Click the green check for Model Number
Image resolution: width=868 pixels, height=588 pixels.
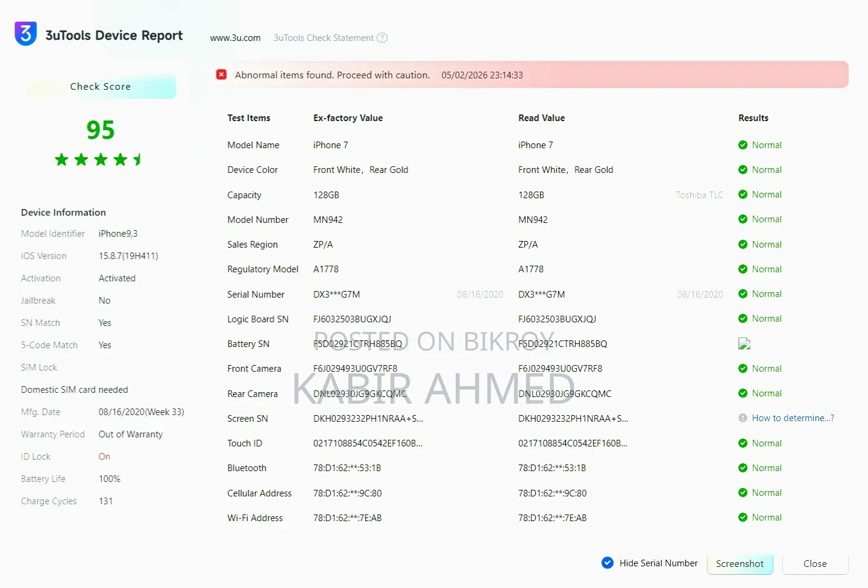pos(743,219)
